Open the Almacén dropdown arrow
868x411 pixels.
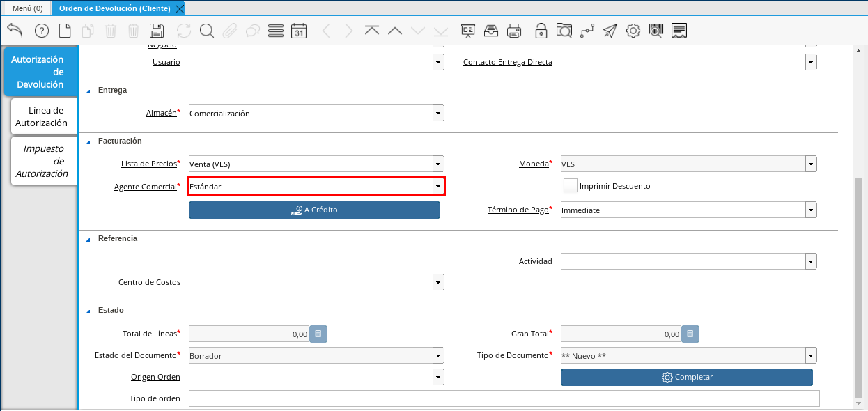438,113
